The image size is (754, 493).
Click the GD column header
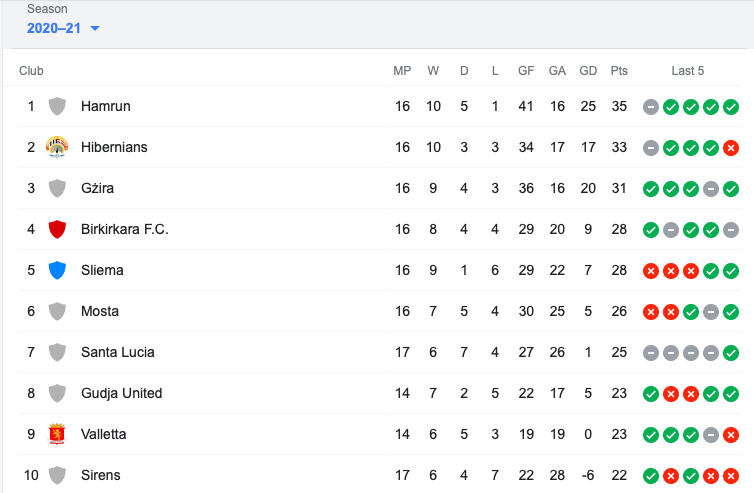[x=588, y=71]
